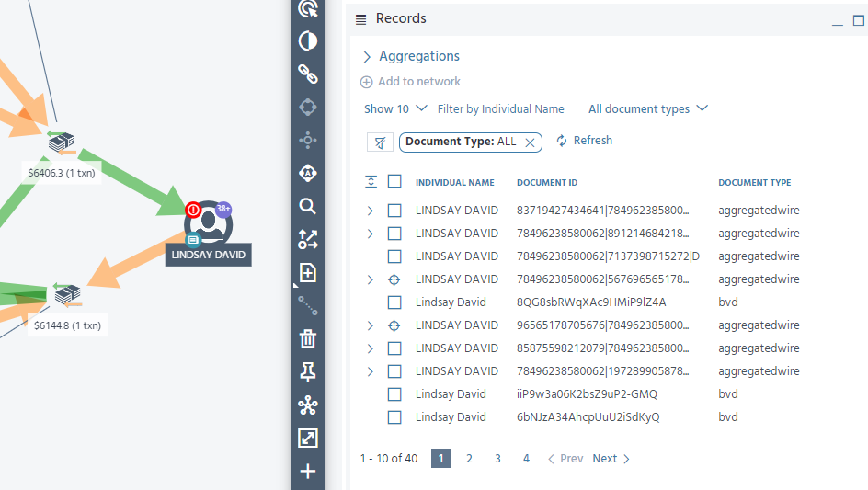Click the teal document badge on node
Image resolution: width=868 pixels, height=490 pixels.
pyautogui.click(x=193, y=240)
